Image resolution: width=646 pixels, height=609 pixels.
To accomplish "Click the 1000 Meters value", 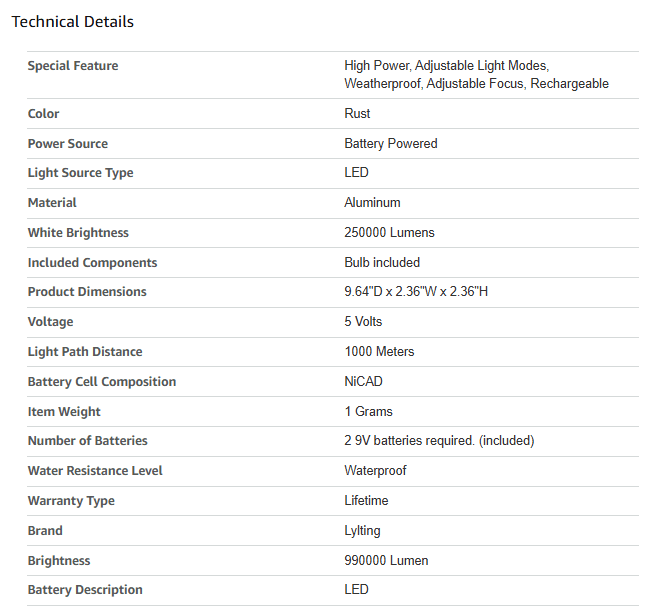I will [379, 351].
